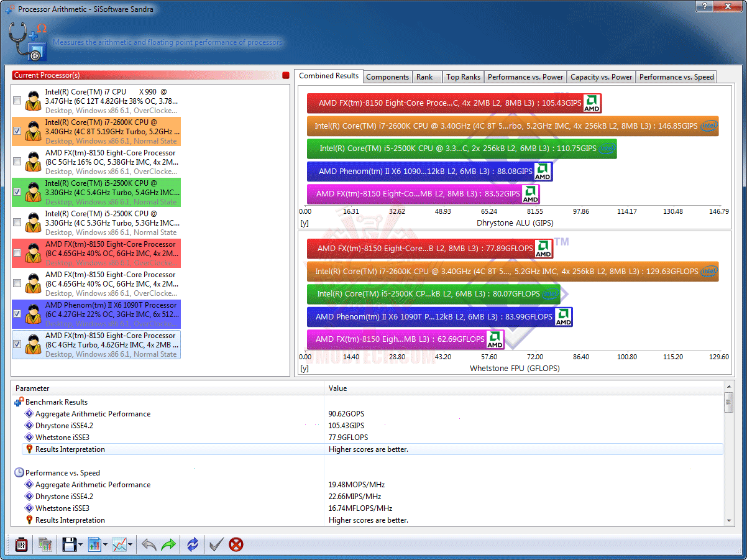Screen dimensions: 747x560
Task: Click the Parameter column header
Action: tap(168, 388)
